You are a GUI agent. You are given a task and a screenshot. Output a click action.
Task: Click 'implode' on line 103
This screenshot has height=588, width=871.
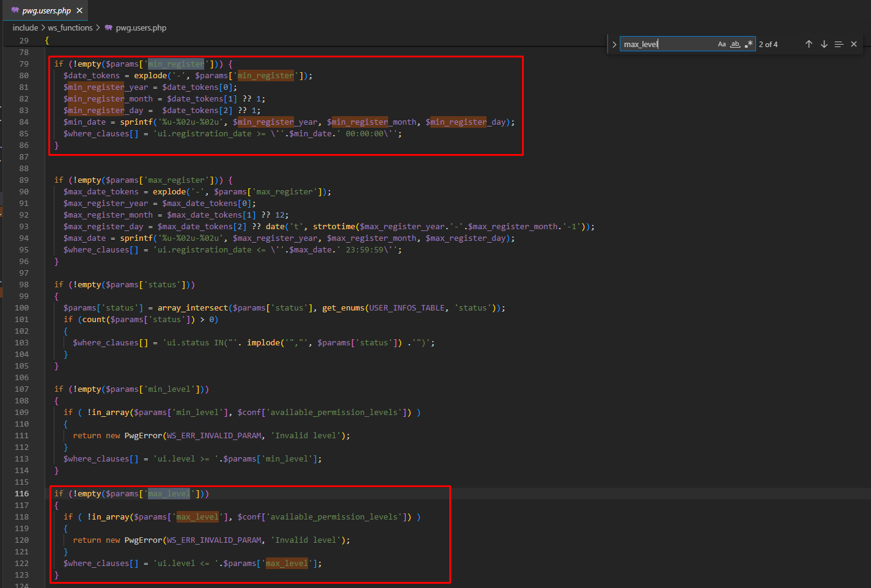[263, 342]
